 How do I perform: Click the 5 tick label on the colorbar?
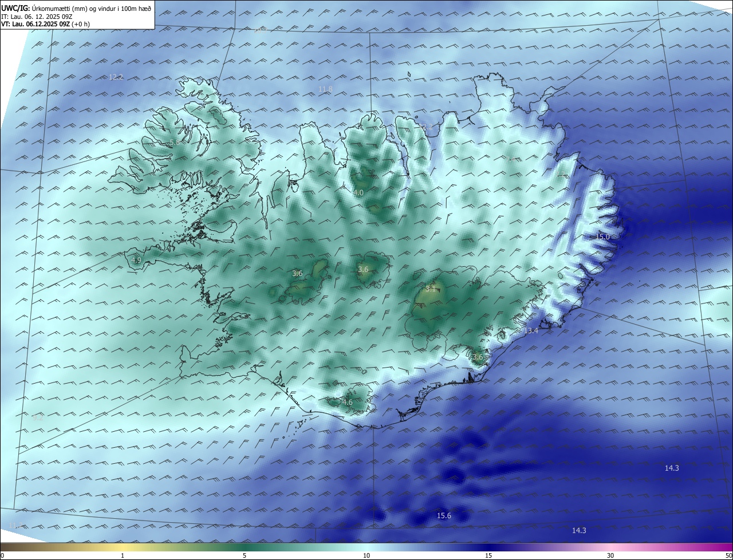[x=245, y=555]
